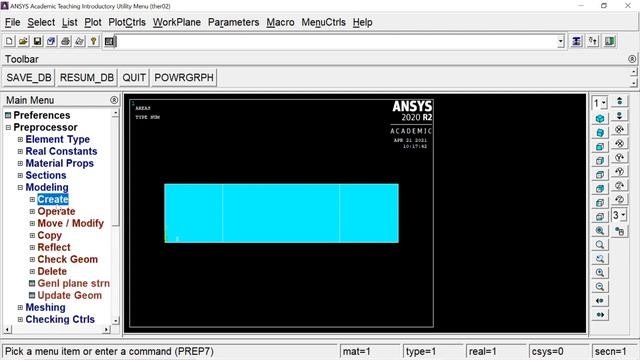Image resolution: width=640 pixels, height=360 pixels.
Task: Expand the Element Type tree node
Action: coord(20,140)
